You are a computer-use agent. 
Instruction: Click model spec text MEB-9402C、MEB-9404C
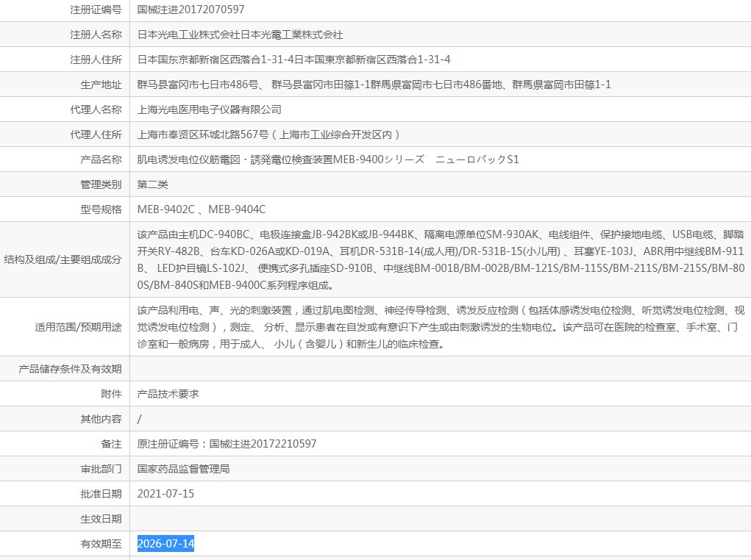pos(202,209)
